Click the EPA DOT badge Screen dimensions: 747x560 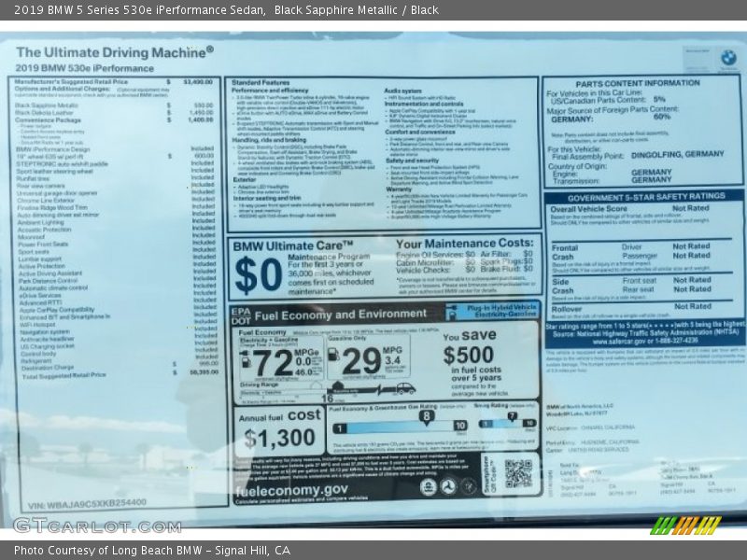tap(241, 315)
